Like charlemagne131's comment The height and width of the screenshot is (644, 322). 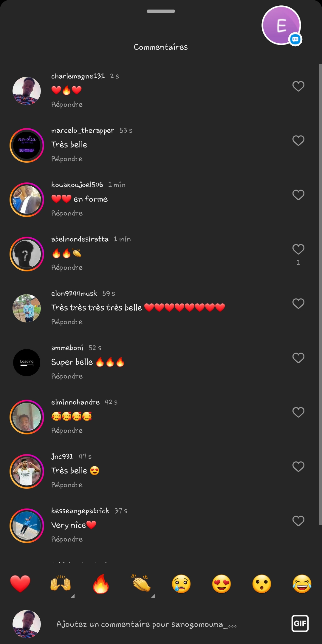coord(298,86)
